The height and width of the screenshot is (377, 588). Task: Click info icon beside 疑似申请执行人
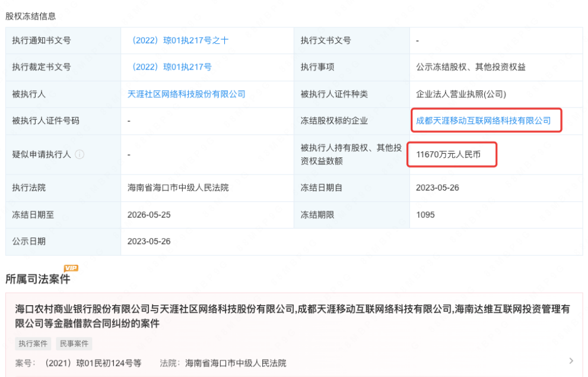point(80,154)
